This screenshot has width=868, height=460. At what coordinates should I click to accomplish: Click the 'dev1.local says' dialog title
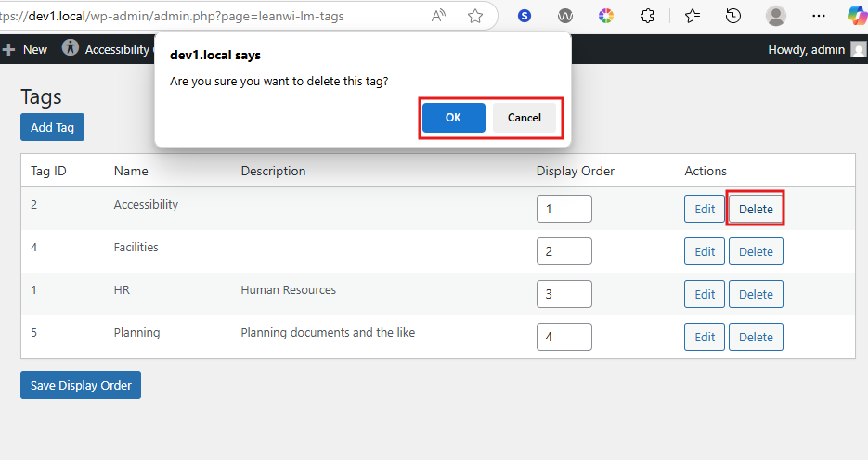tap(215, 56)
